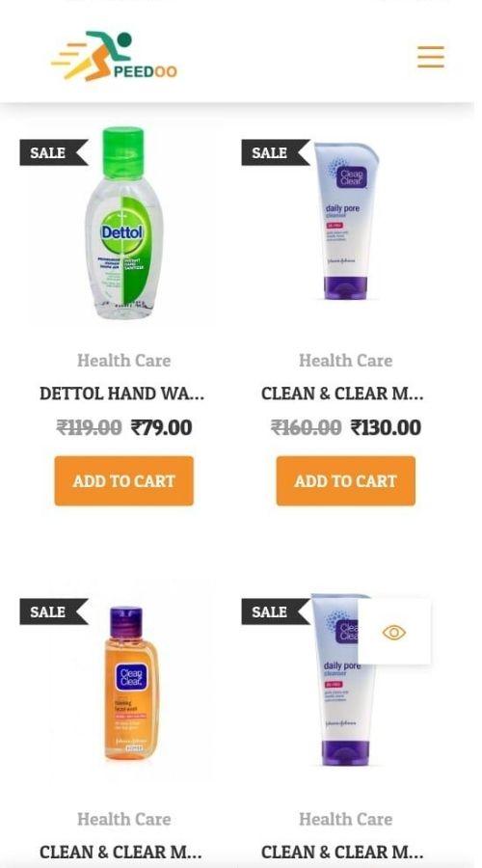This screenshot has height=868, width=482.
Task: Open the hamburger menu icon
Action: 431,57
